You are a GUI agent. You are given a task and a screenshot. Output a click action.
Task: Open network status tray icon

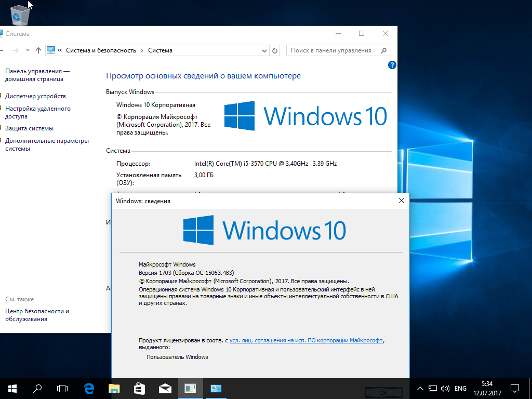tap(433, 389)
